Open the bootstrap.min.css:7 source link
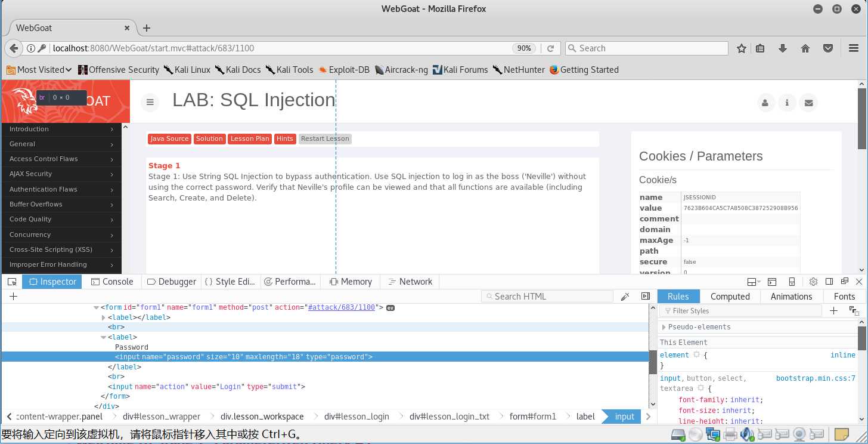Screen dimensions: 868x444 (816, 378)
